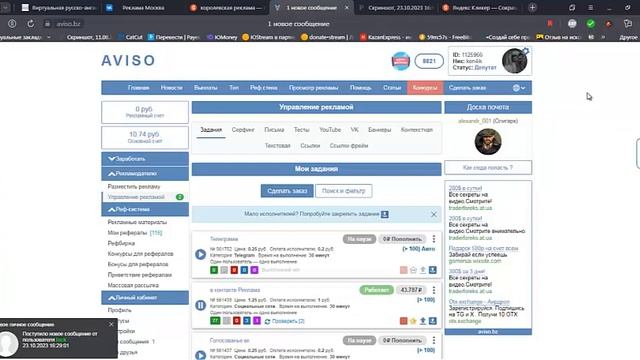Open the 'в контакте Реклама' task's three-dot menu

[x=433, y=290]
